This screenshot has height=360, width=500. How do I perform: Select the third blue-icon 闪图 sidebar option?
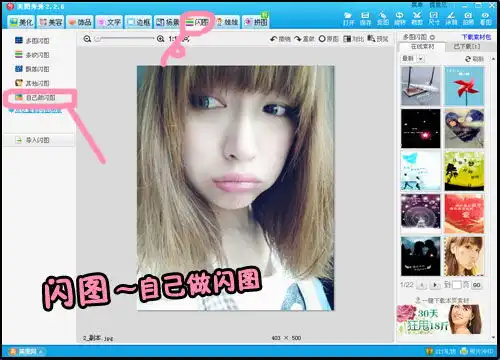pyautogui.click(x=32, y=69)
